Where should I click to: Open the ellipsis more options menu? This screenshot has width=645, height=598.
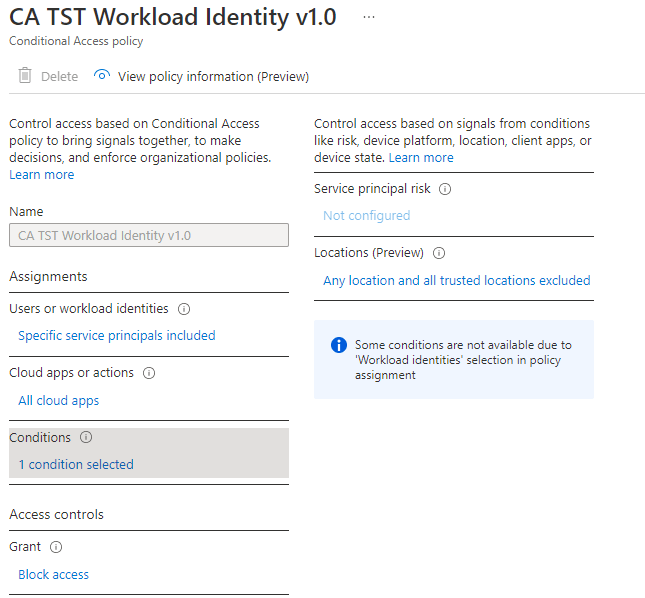[369, 18]
